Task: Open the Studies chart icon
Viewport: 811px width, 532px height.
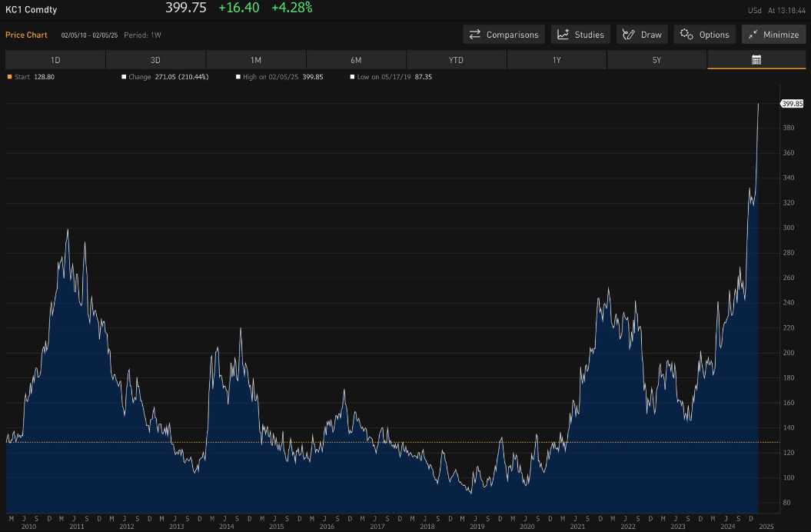Action: [563, 35]
